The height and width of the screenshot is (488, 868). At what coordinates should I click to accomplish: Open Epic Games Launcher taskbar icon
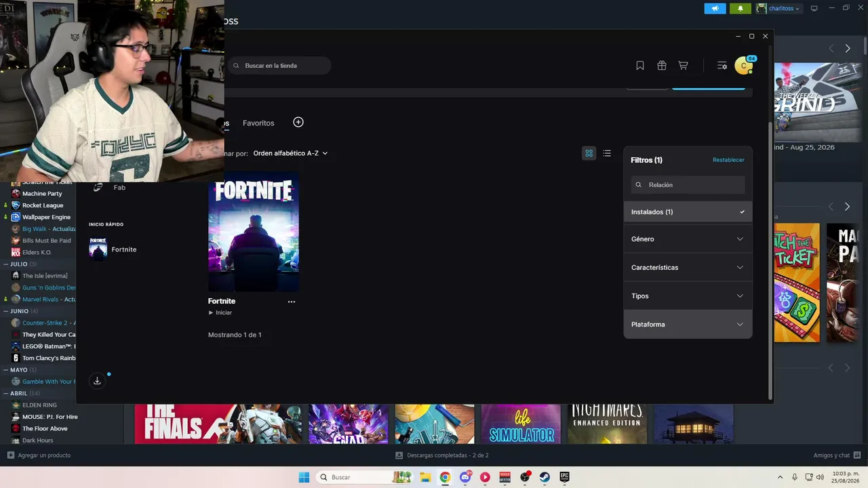click(x=564, y=477)
